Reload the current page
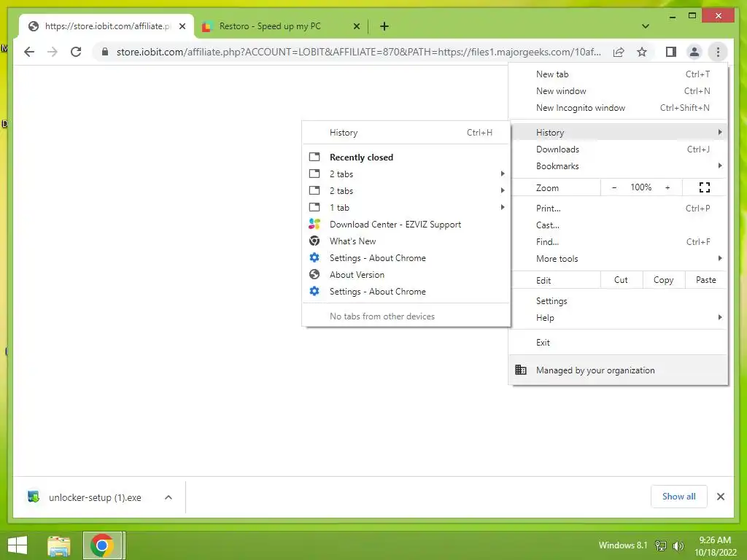The width and height of the screenshot is (747, 560). (x=76, y=52)
